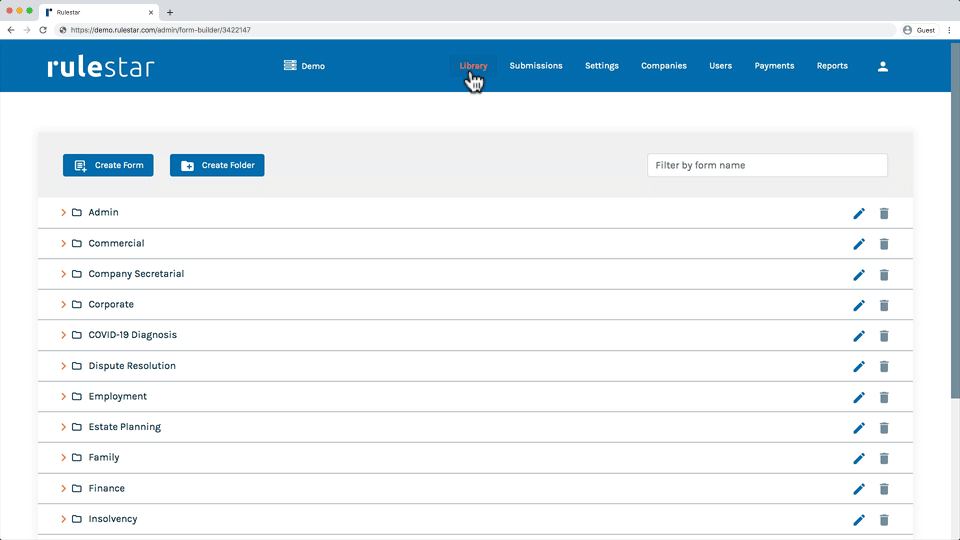View the Reports page
The width and height of the screenshot is (960, 540).
832,66
